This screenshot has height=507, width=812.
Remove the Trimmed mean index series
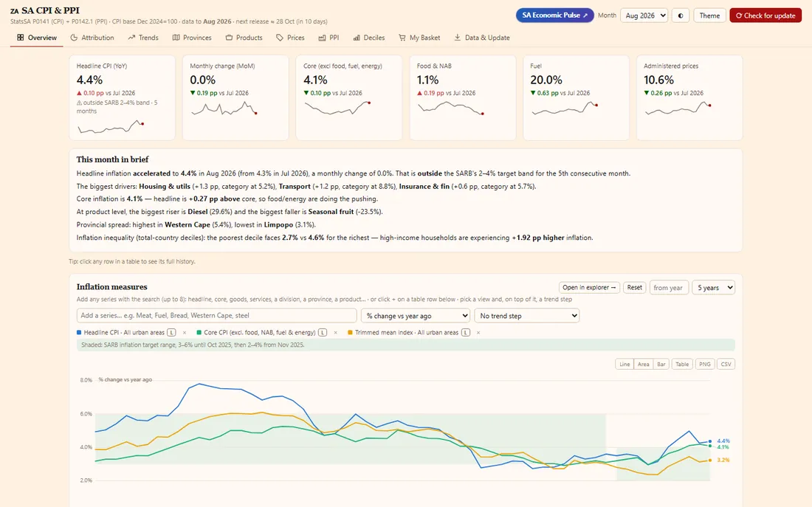point(478,333)
